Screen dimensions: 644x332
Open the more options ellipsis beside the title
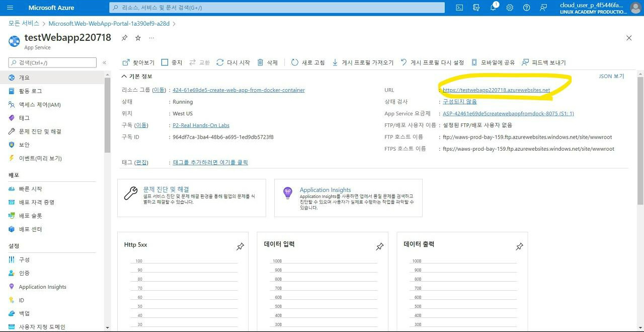click(151, 37)
